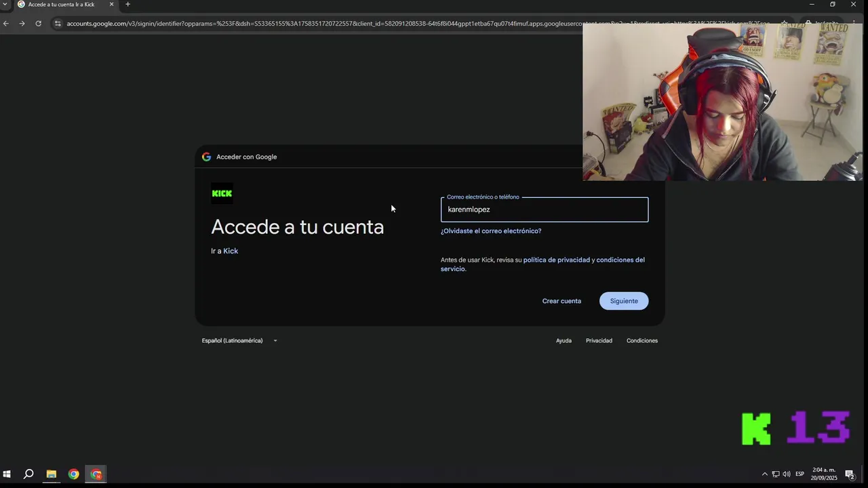Open a new tab with the plus icon
Image resolution: width=868 pixels, height=488 pixels.
point(127,4)
